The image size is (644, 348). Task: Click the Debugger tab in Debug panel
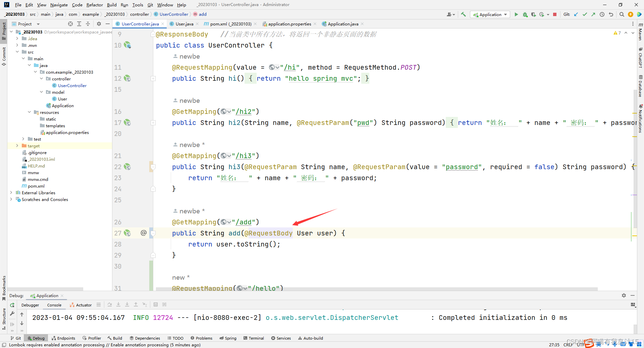click(30, 305)
